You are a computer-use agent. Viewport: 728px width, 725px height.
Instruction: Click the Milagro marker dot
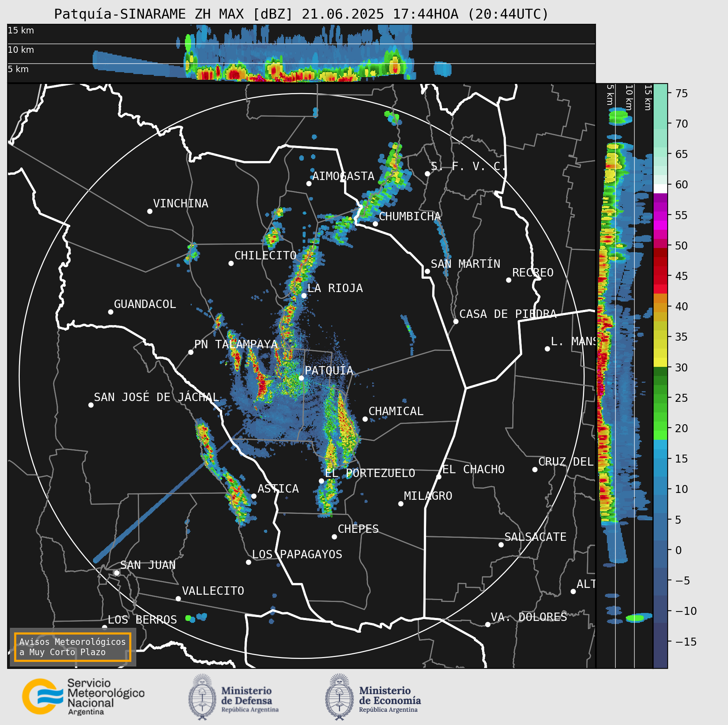(x=401, y=504)
